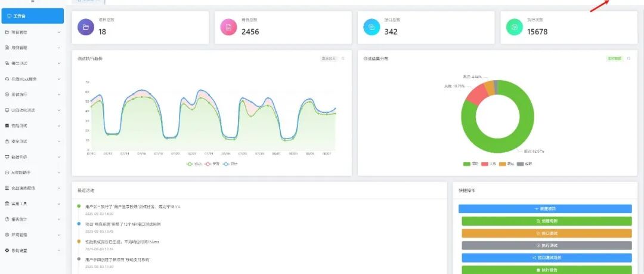Click the lock icon beside 安全测试

(7, 141)
